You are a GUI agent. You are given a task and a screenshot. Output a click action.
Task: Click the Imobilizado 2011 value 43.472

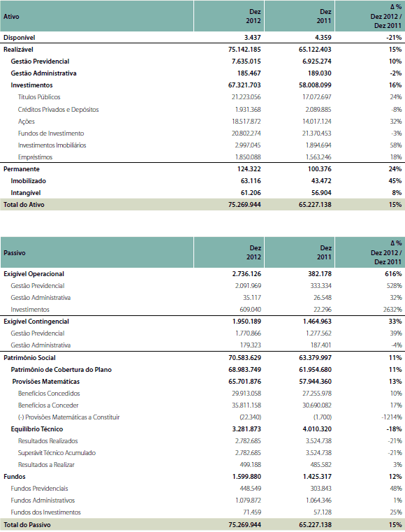coord(321,181)
